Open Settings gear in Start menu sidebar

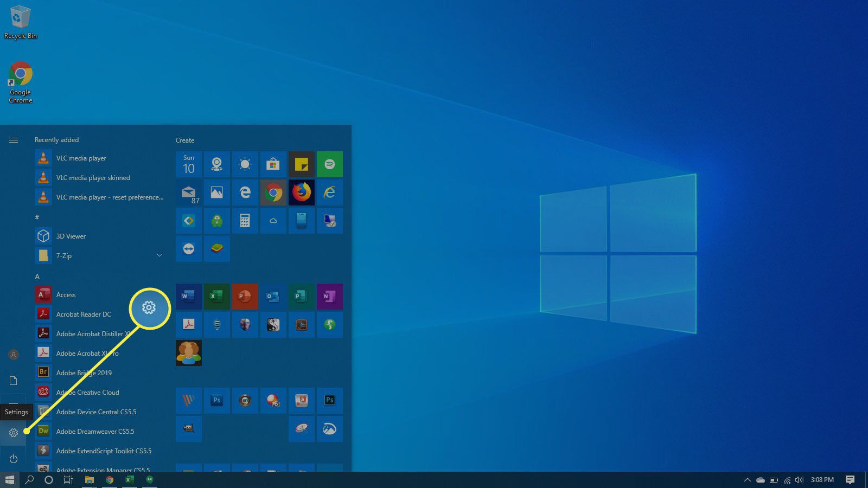point(14,433)
